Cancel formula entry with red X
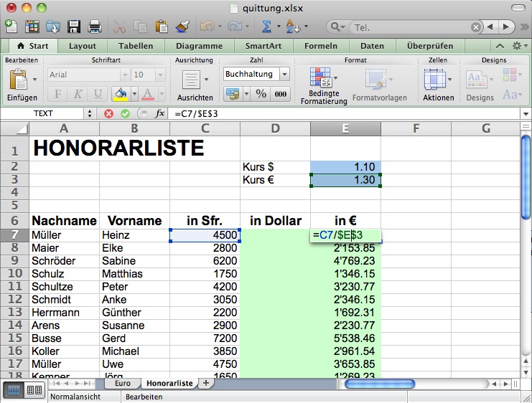The height and width of the screenshot is (403, 532). pyautogui.click(x=109, y=113)
